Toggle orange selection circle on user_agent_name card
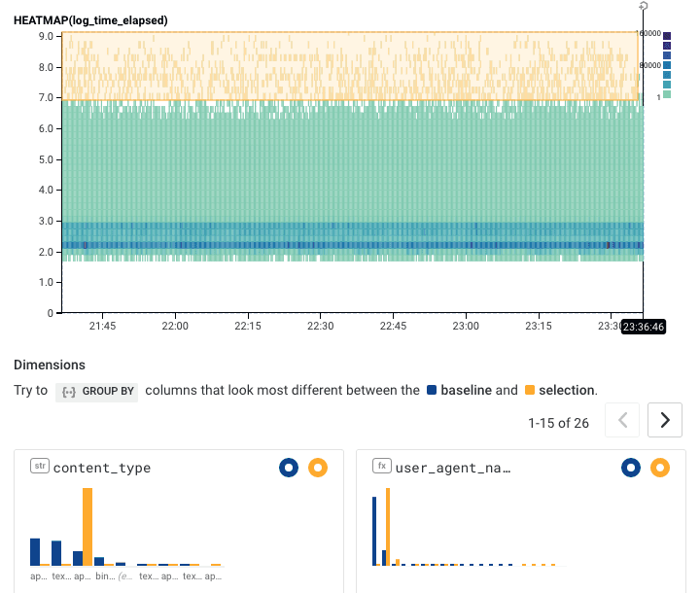 (x=660, y=468)
